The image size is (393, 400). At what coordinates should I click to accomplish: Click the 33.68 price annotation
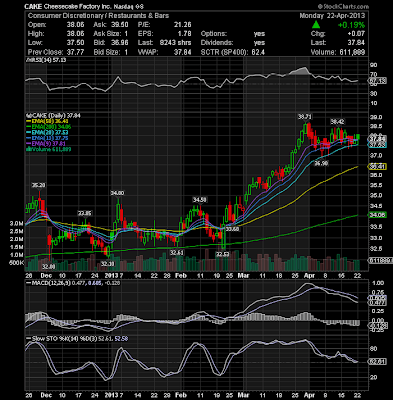click(x=232, y=229)
